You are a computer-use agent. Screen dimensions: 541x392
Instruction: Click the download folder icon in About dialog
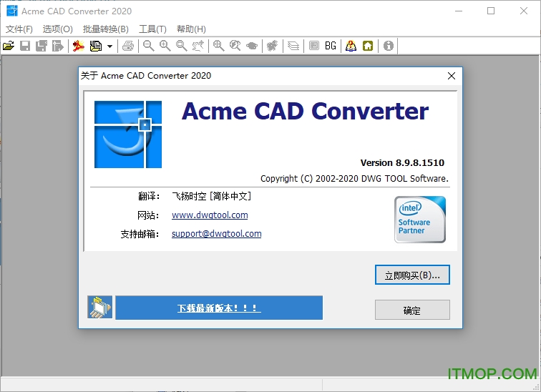tap(99, 307)
